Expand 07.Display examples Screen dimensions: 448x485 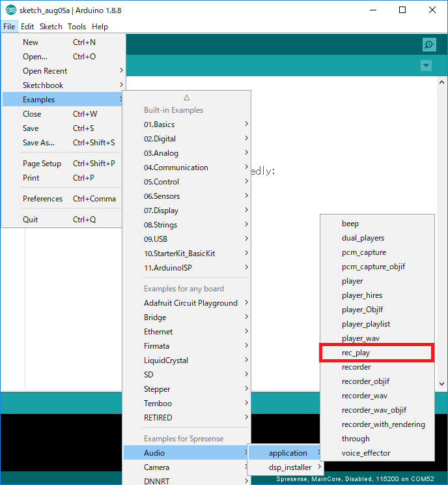[187, 211]
